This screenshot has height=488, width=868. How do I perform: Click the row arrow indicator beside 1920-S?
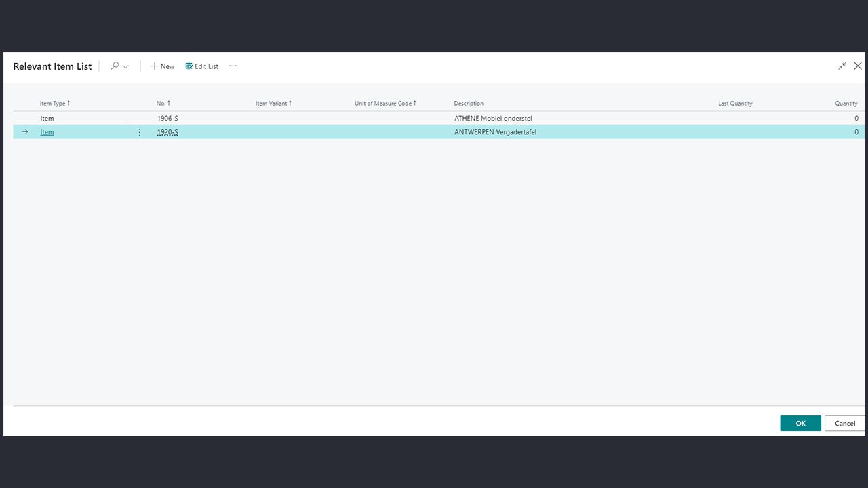click(25, 132)
